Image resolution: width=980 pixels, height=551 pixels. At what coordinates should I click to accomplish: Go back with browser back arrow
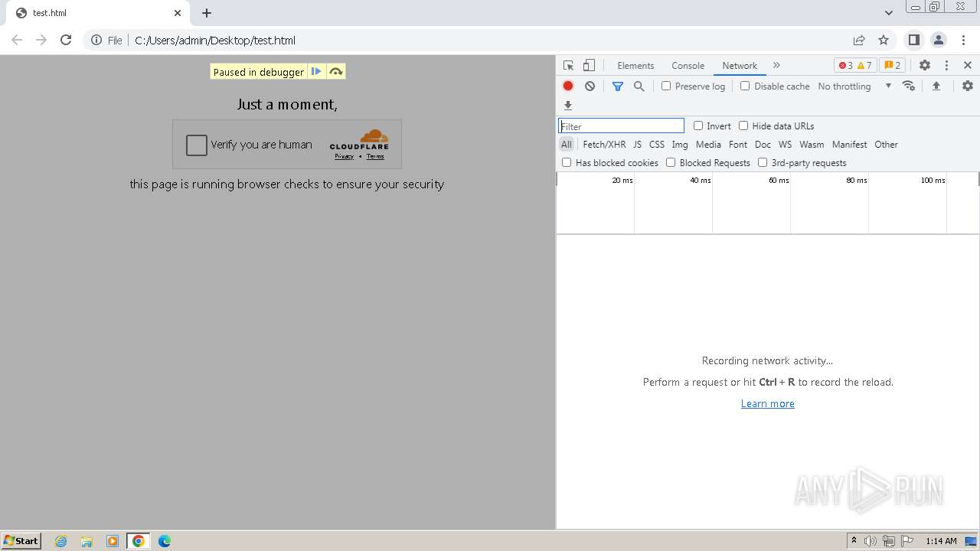coord(17,40)
